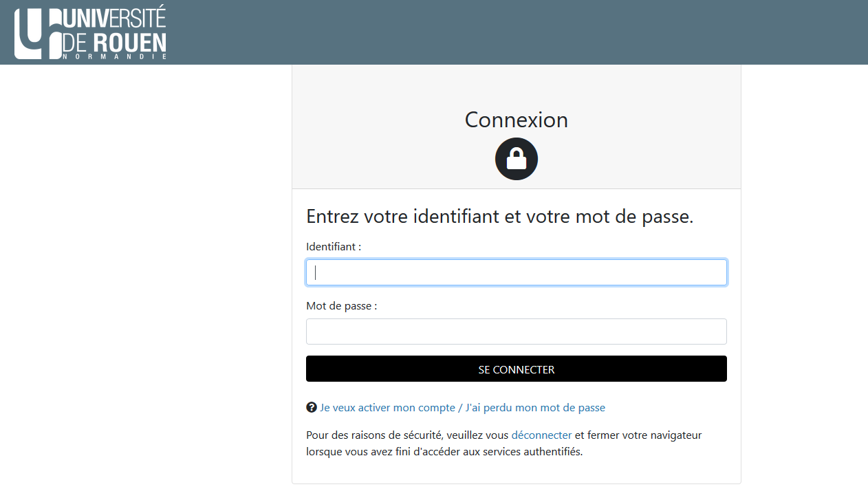Follow the déconnecter link
Image resolution: width=868 pixels, height=489 pixels.
pos(541,435)
